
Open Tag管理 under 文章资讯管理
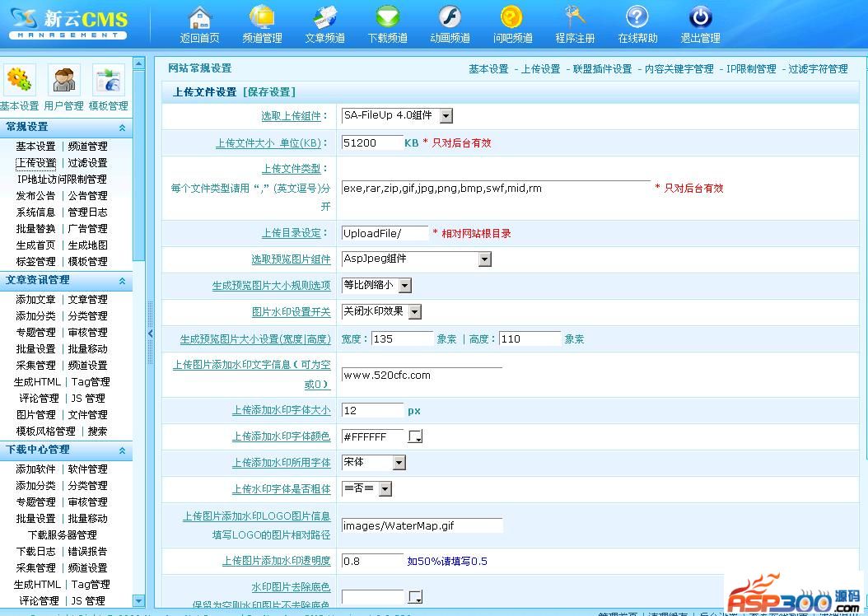point(91,382)
